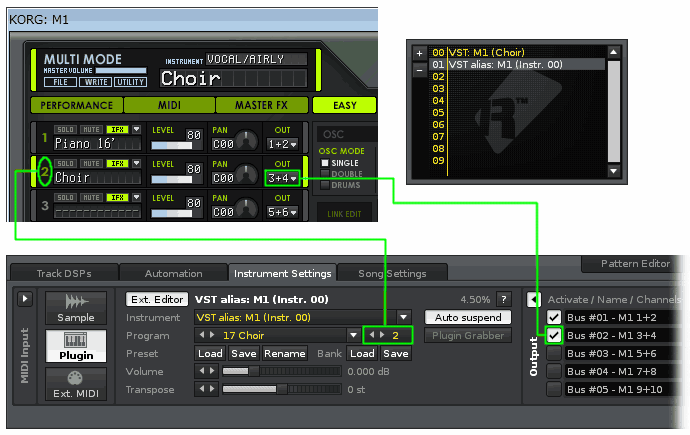Open OUT 3+4 dropdown on Choir part
This screenshot has height=435, width=690.
click(283, 178)
